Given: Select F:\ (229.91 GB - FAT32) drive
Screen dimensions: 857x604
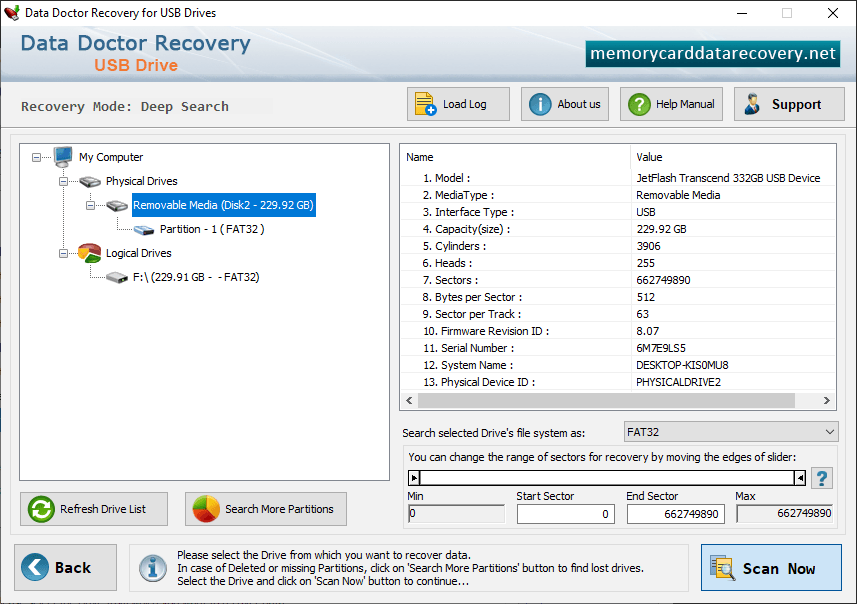Looking at the screenshot, I should click(196, 277).
